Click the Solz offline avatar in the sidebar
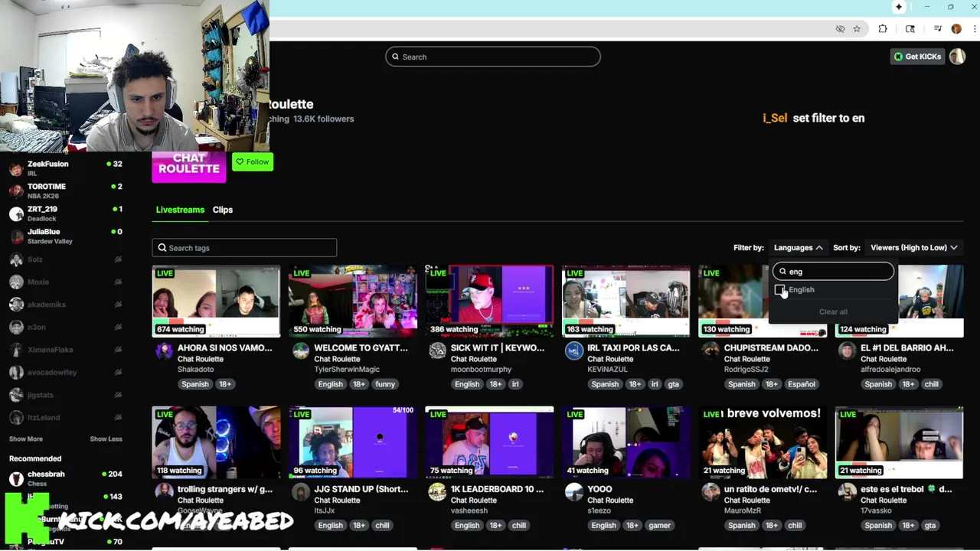This screenshot has width=980, height=551. pos(16,259)
